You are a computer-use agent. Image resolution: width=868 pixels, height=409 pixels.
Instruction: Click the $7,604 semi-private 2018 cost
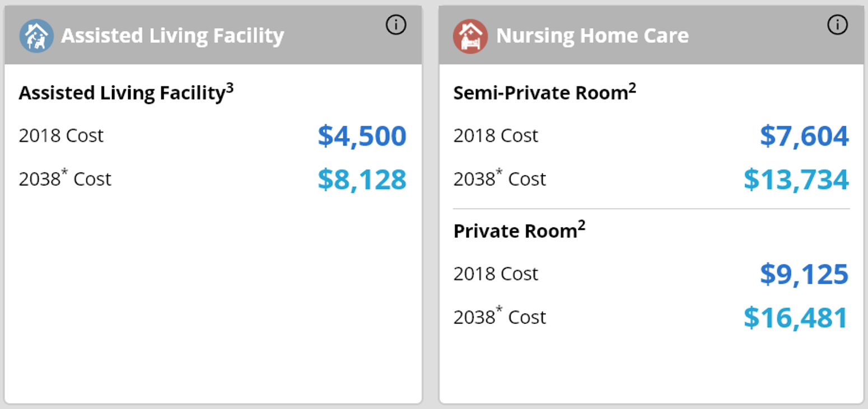[804, 136]
